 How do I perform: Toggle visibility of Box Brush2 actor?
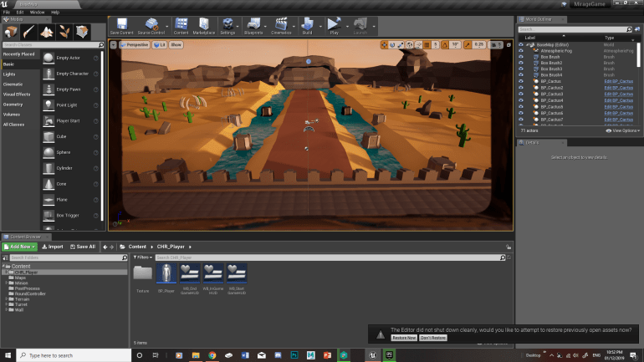point(521,63)
